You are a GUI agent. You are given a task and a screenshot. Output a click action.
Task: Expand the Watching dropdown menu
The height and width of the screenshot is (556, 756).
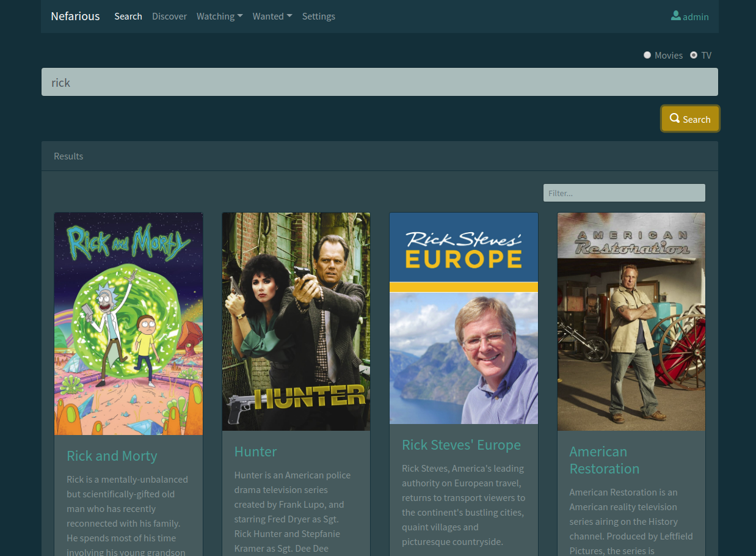[220, 16]
